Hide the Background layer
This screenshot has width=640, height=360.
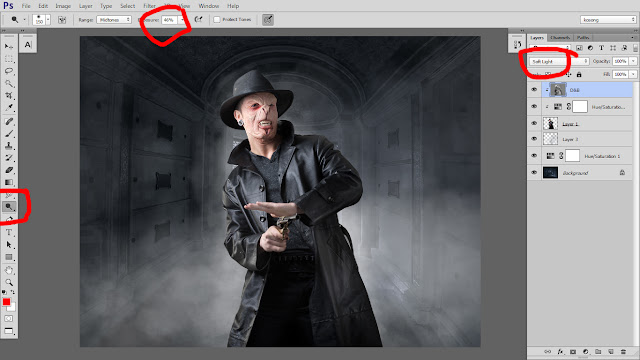(534, 173)
